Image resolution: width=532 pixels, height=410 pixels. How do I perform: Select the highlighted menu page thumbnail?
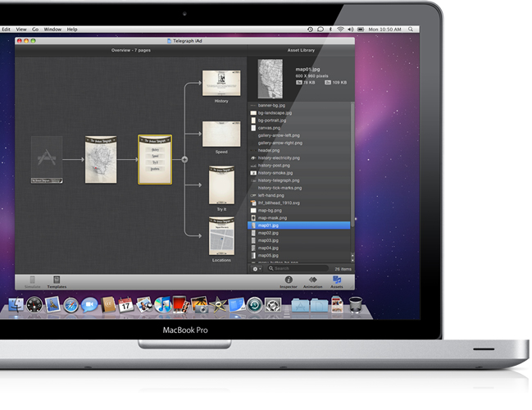[155, 160]
